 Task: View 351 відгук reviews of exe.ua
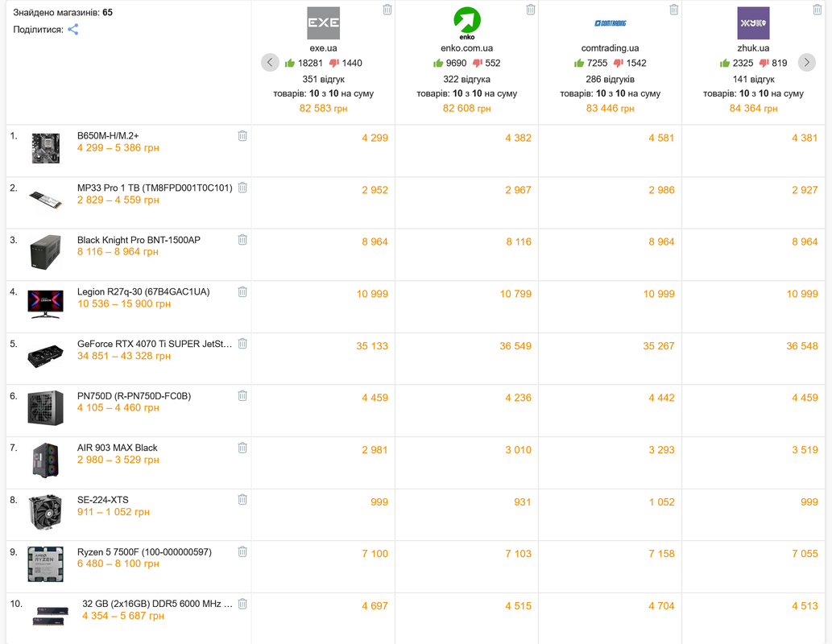[323, 79]
